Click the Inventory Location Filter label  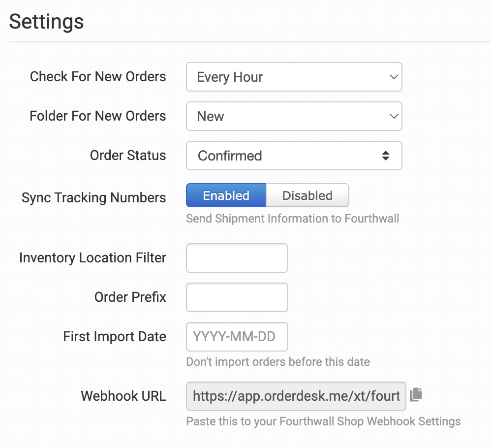tap(92, 258)
